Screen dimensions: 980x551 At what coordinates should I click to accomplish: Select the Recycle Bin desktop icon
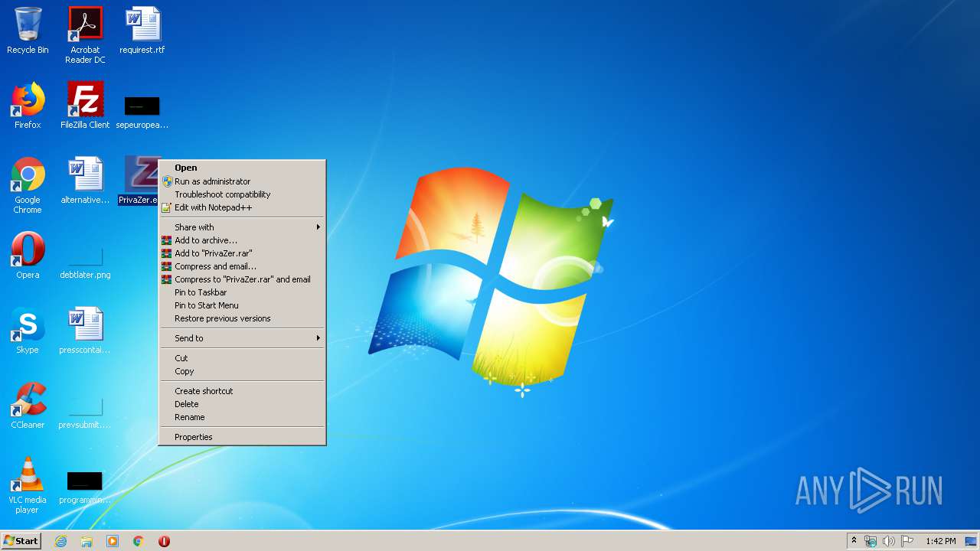coord(28,31)
